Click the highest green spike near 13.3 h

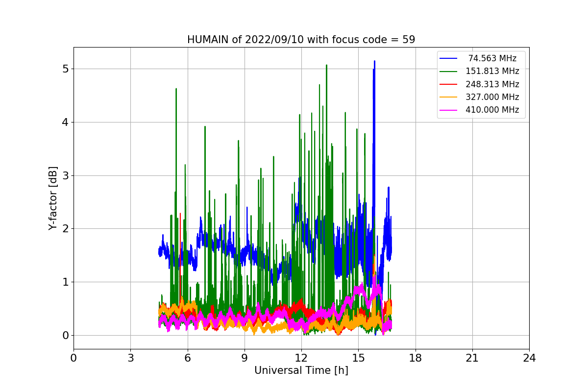click(x=326, y=66)
